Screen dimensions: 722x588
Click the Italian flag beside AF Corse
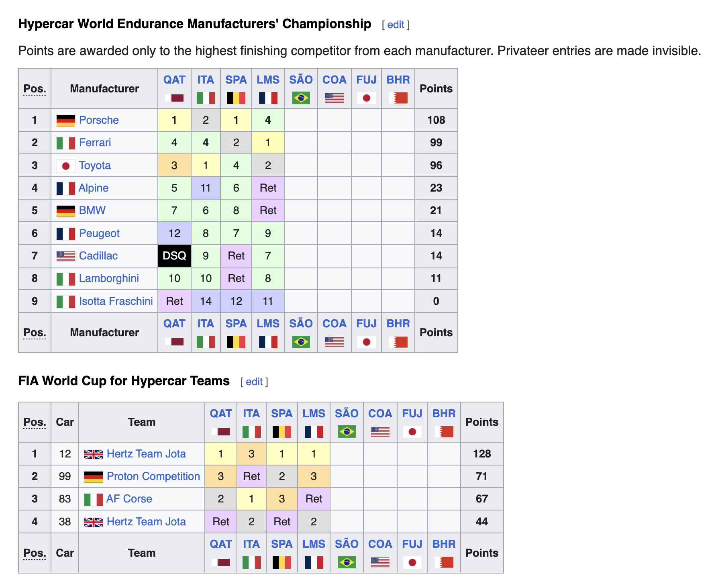(x=93, y=499)
